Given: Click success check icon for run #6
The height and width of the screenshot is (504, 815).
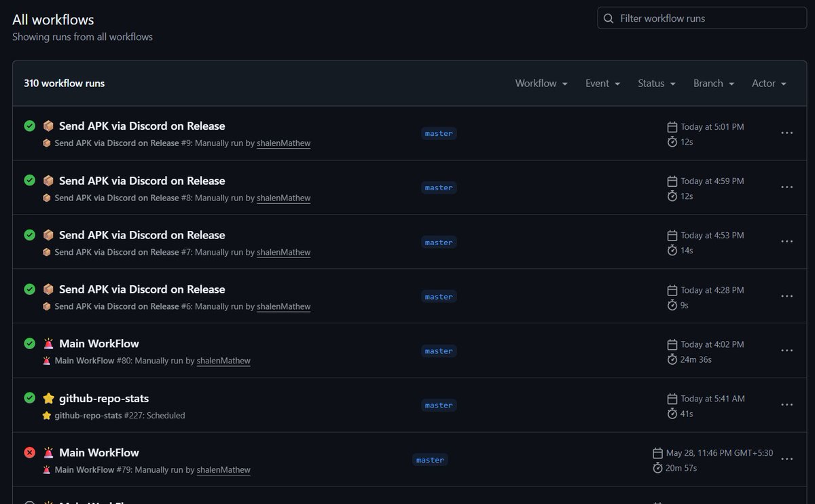Looking at the screenshot, I should pyautogui.click(x=29, y=289).
